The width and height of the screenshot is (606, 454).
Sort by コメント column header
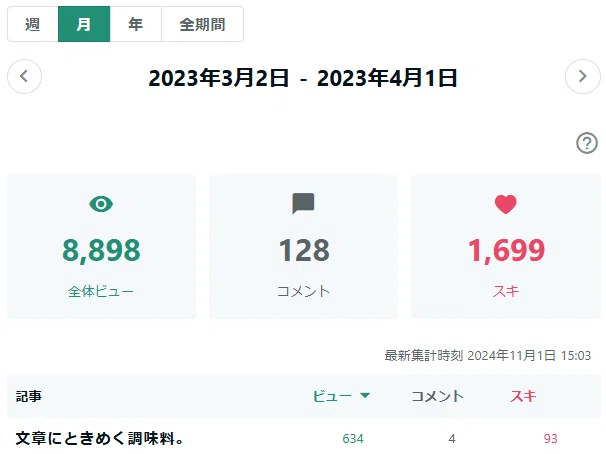437,396
